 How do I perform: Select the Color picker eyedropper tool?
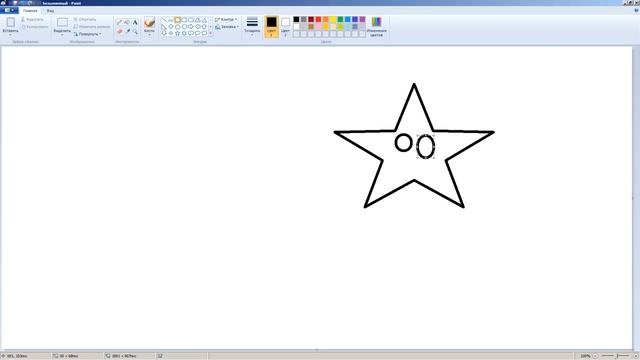(x=127, y=31)
